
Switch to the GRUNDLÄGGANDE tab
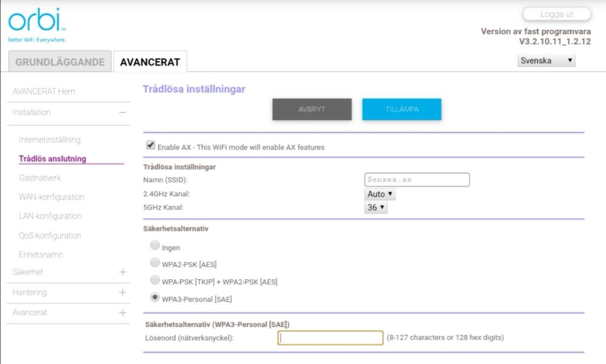[60, 62]
